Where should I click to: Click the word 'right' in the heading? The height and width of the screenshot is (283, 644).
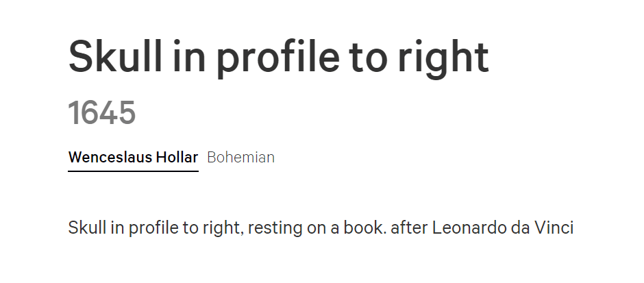pyautogui.click(x=443, y=58)
